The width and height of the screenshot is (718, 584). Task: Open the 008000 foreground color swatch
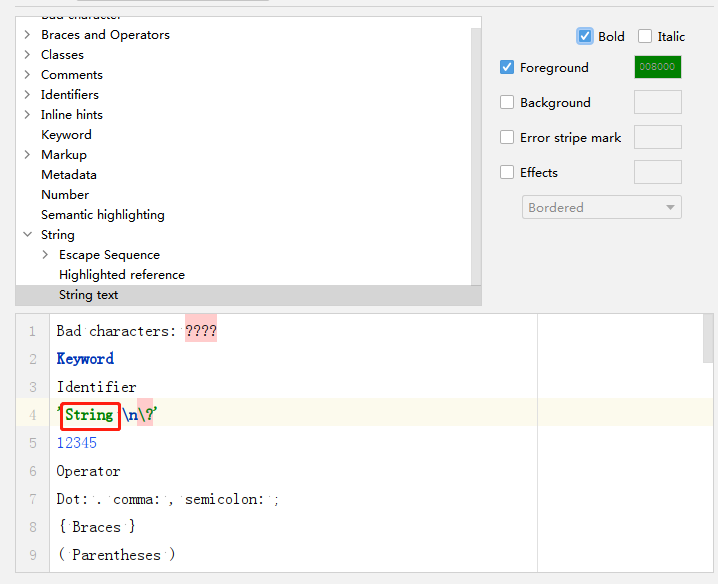[x=658, y=67]
